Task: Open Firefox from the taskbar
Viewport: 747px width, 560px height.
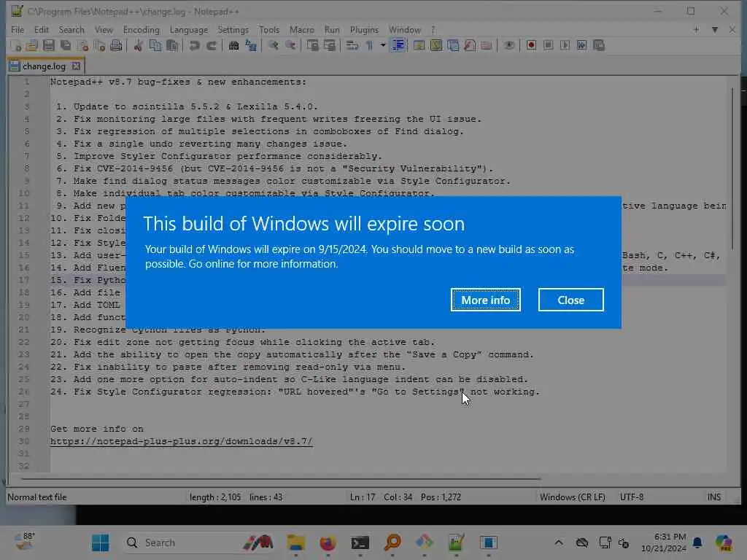Action: point(328,542)
